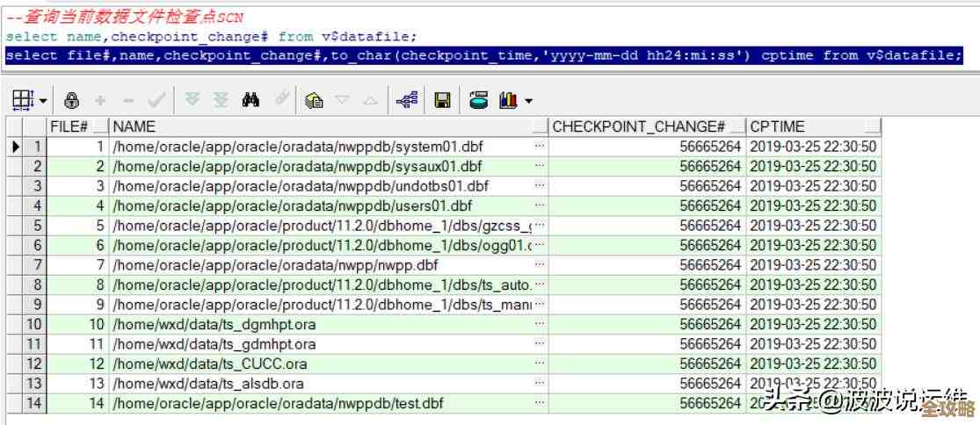Click the single record view icon
The height and width of the screenshot is (425, 980).
(406, 100)
